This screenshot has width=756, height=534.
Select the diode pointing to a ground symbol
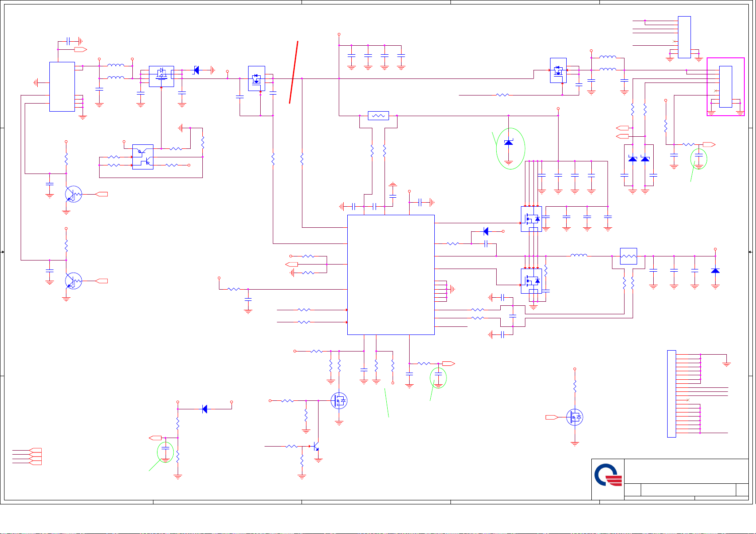click(x=196, y=70)
